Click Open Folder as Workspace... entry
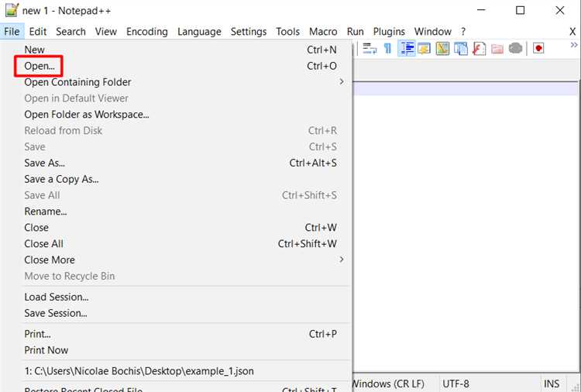 pos(86,115)
